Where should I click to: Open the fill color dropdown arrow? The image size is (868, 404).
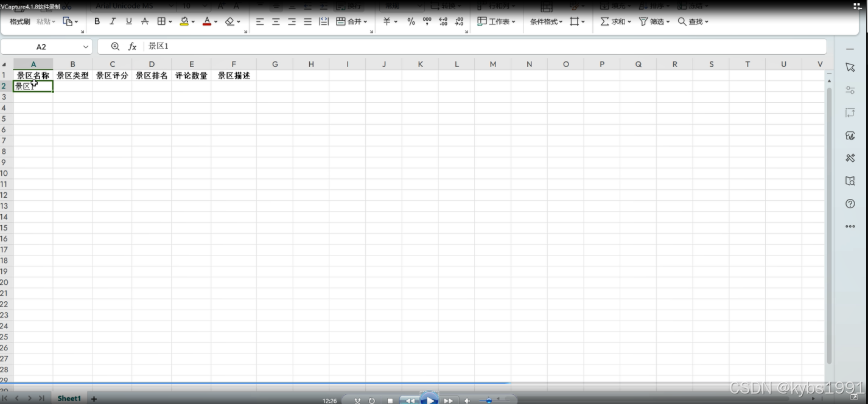click(194, 22)
